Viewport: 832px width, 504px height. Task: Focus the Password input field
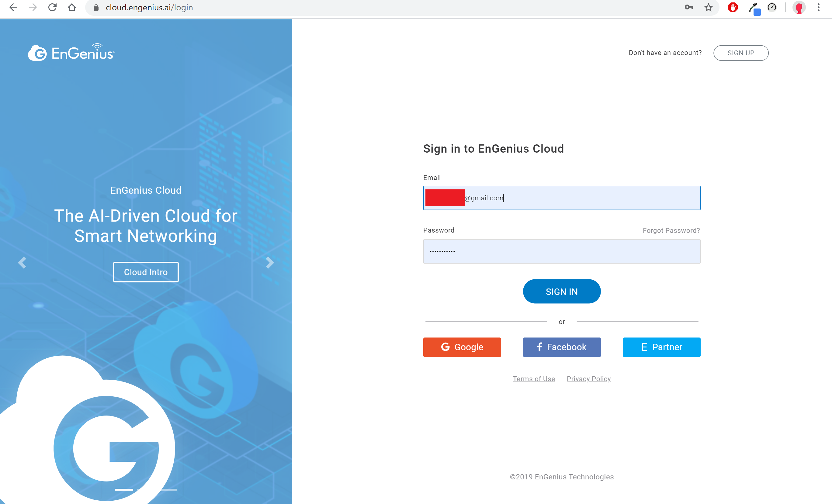pyautogui.click(x=562, y=251)
